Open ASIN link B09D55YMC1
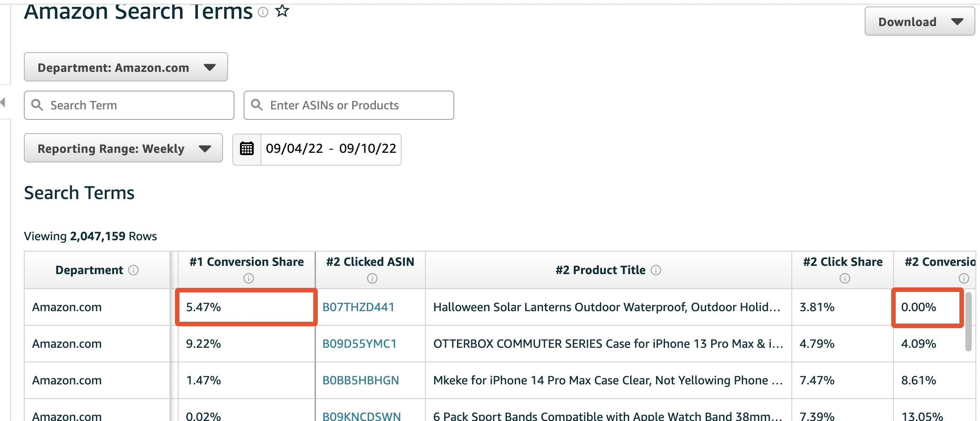980x421 pixels. [x=360, y=344]
